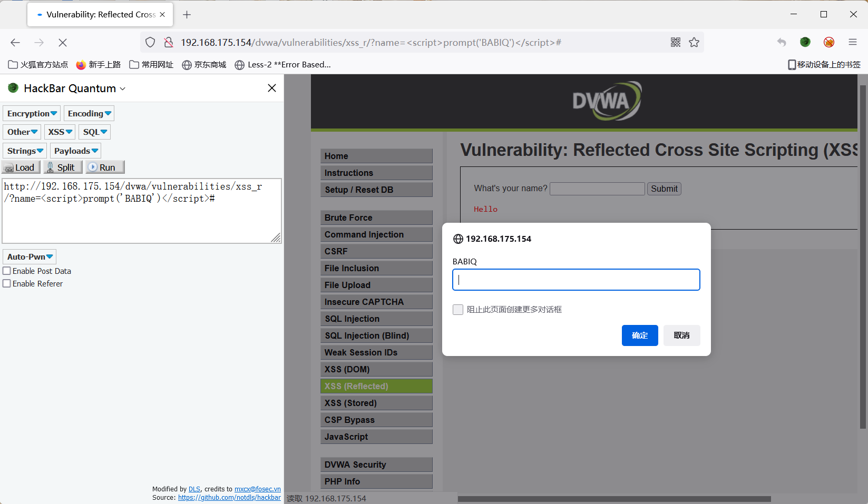Image resolution: width=868 pixels, height=504 pixels.
Task: Open the Command Injection page
Action: click(x=376, y=234)
